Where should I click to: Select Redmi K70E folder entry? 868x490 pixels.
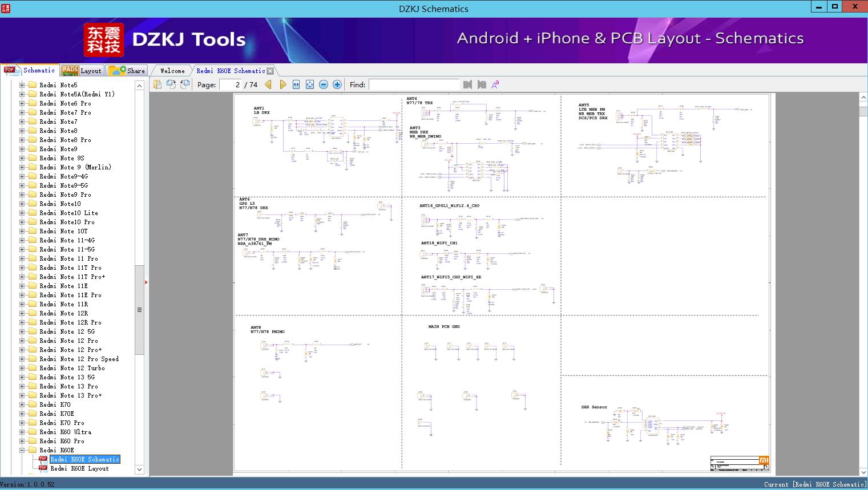(56, 414)
